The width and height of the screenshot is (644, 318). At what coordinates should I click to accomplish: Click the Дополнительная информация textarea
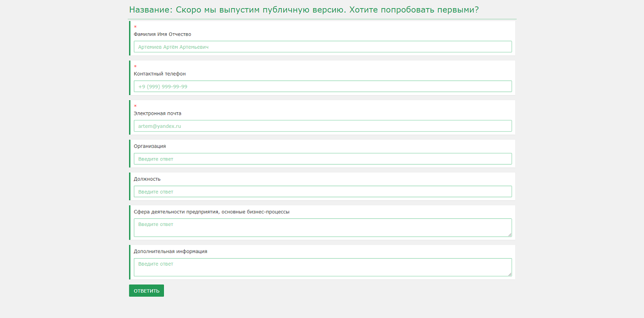tap(322, 267)
